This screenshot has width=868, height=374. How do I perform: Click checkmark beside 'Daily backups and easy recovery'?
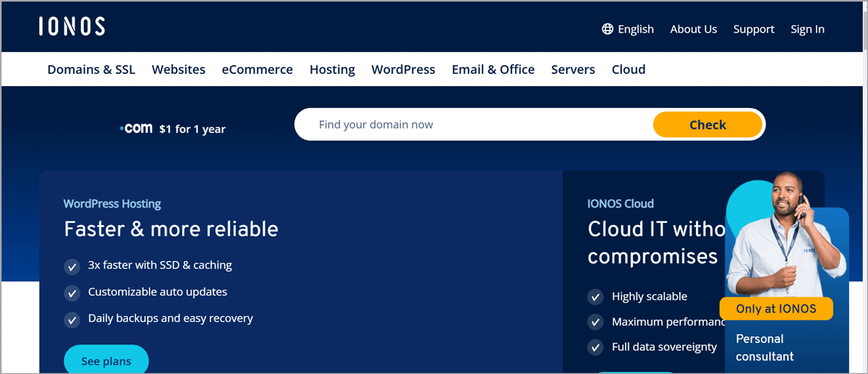(x=72, y=319)
